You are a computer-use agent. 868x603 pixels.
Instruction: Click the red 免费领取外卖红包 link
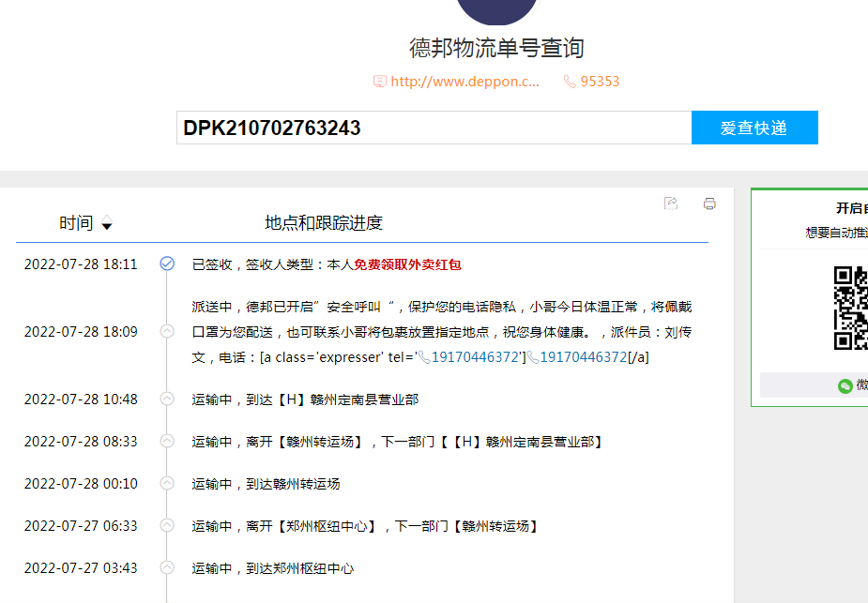point(407,265)
